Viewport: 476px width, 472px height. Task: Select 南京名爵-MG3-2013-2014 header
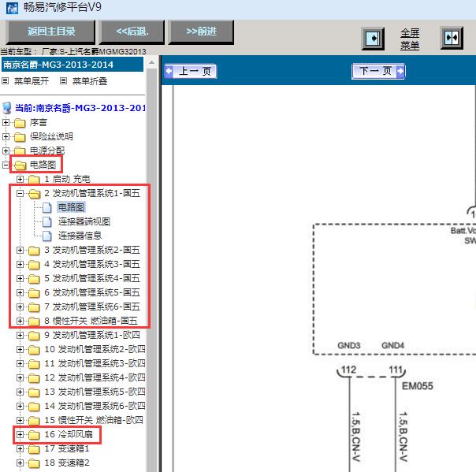[73, 65]
